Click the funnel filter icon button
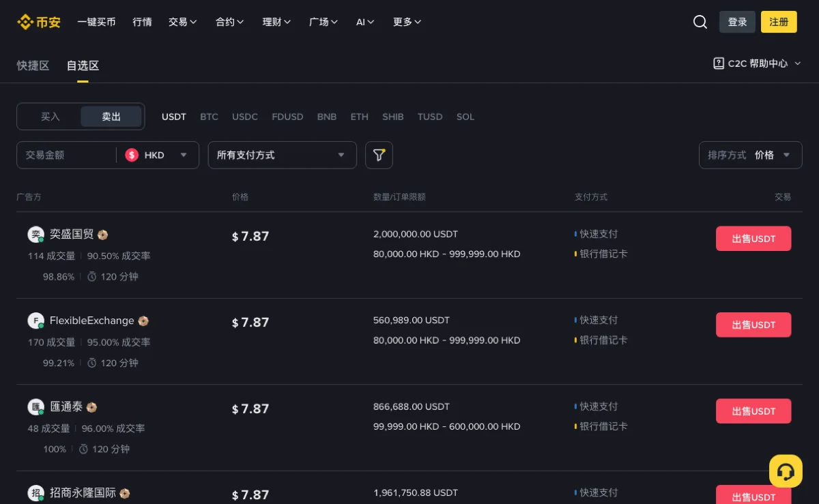Viewport: 819px width, 504px height. coord(379,155)
